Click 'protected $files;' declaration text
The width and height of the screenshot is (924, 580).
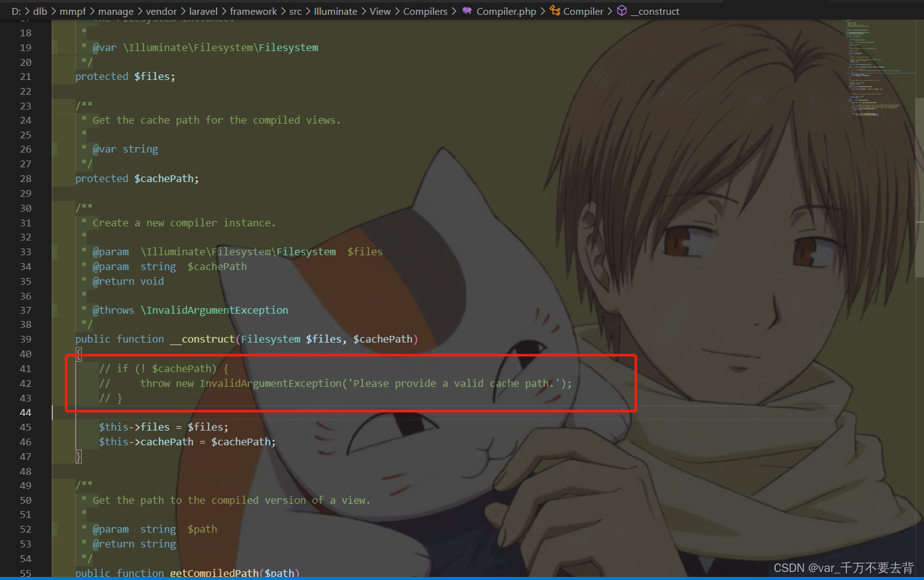pyautogui.click(x=125, y=76)
